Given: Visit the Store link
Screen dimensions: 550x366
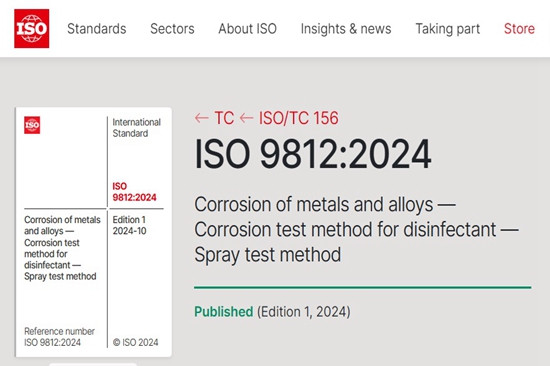Looking at the screenshot, I should tap(519, 29).
